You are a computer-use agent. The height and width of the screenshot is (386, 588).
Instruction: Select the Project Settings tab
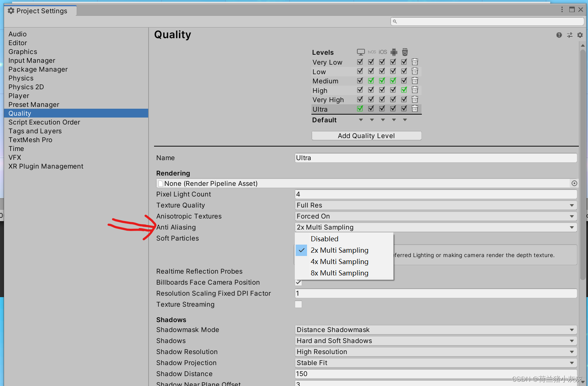40,11
